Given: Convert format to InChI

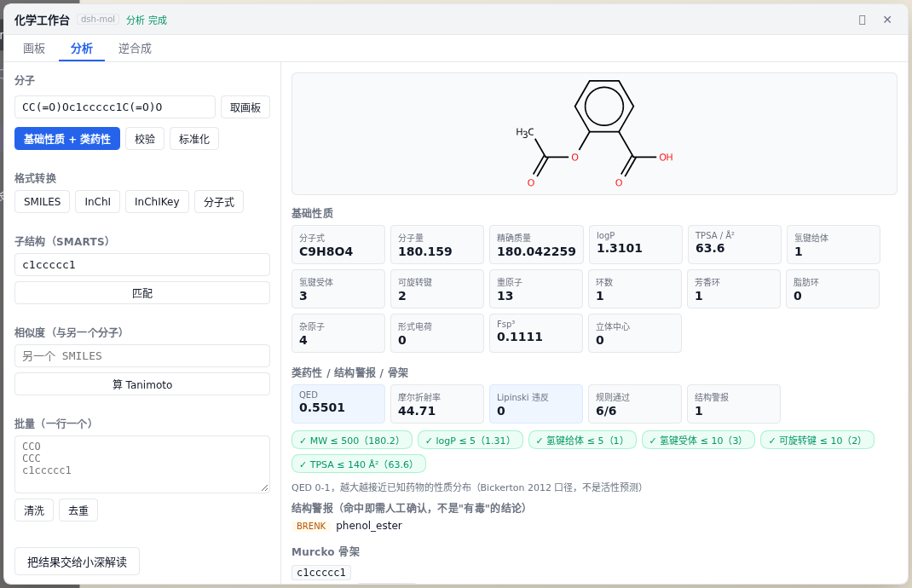Looking at the screenshot, I should tap(98, 202).
